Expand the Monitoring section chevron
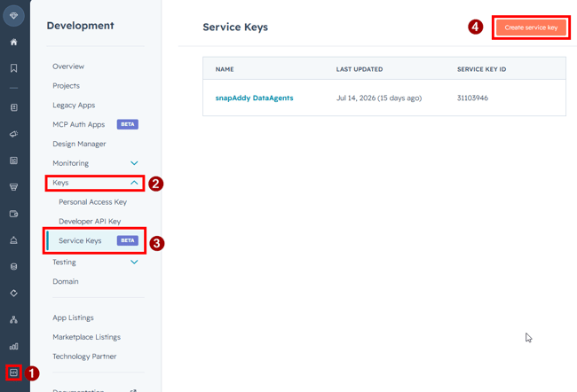The image size is (577, 392). pos(134,163)
